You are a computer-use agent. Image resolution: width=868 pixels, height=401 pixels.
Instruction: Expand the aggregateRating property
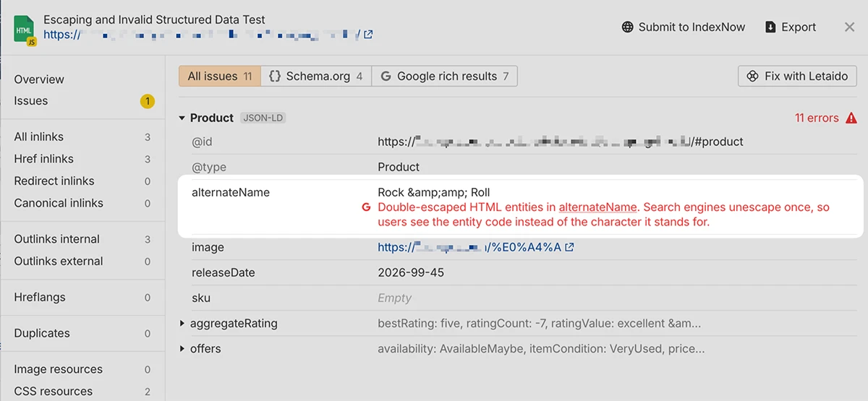click(x=182, y=324)
